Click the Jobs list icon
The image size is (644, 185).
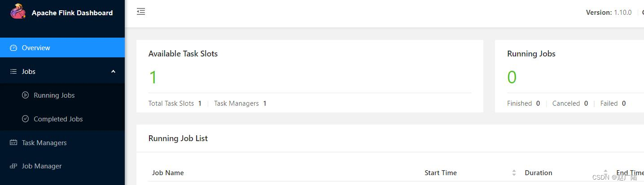pyautogui.click(x=13, y=72)
